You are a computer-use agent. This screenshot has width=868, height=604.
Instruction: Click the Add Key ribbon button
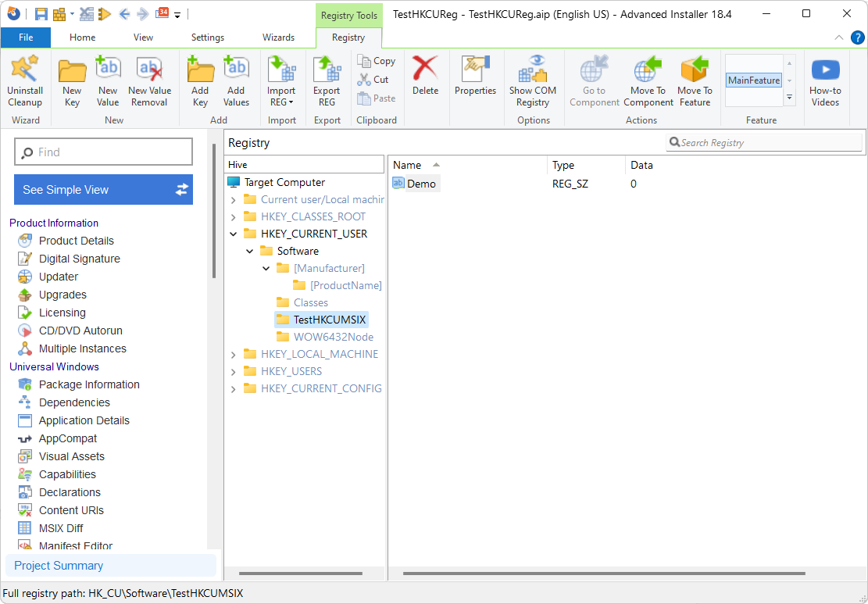[x=200, y=80]
